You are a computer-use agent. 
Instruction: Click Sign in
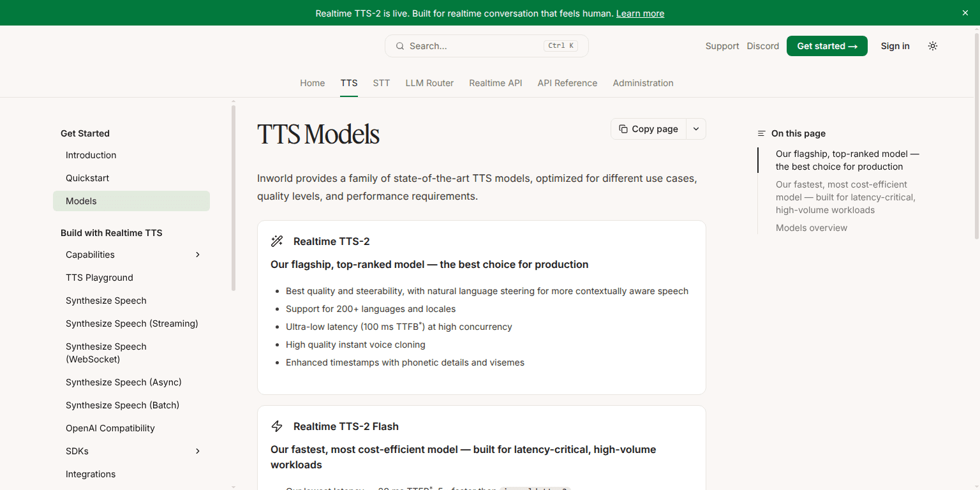(895, 46)
